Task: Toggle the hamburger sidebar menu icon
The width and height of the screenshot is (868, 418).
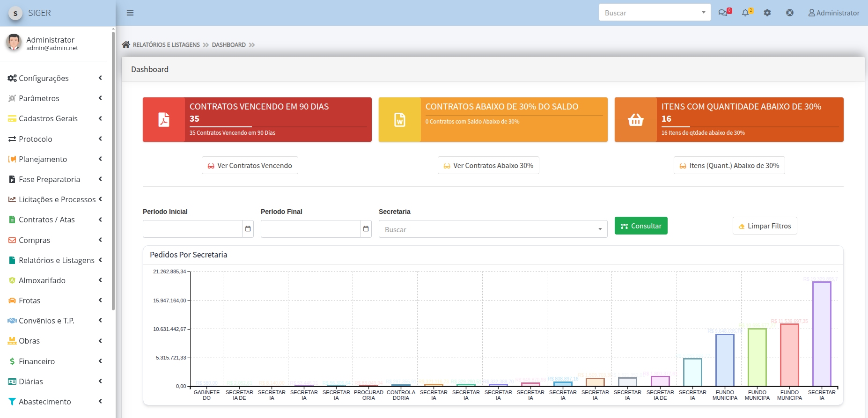Action: 130,13
